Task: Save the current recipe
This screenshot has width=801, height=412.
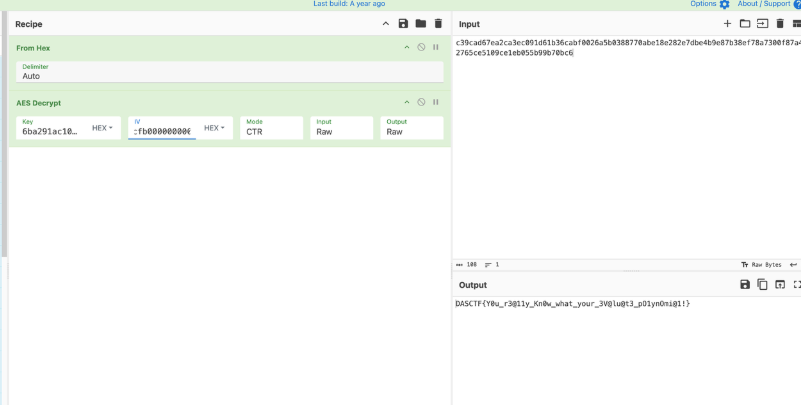Action: click(x=403, y=23)
